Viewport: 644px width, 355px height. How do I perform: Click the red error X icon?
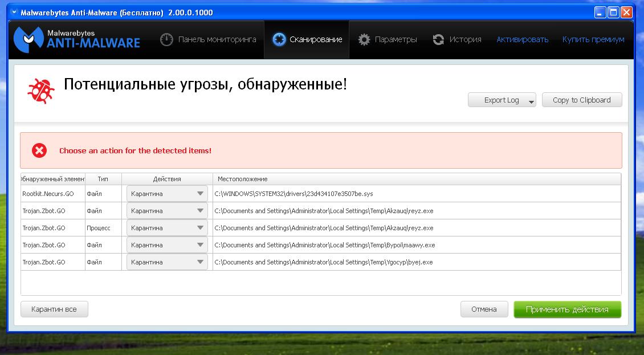pos(39,150)
